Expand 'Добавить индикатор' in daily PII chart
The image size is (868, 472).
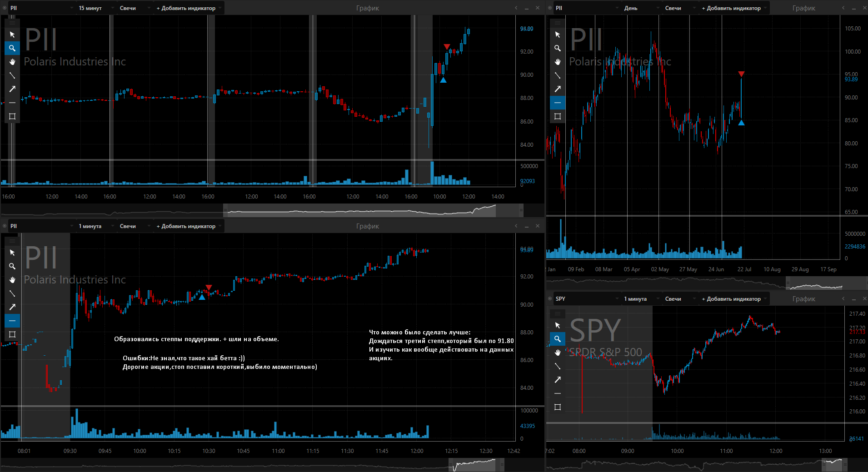click(x=734, y=8)
